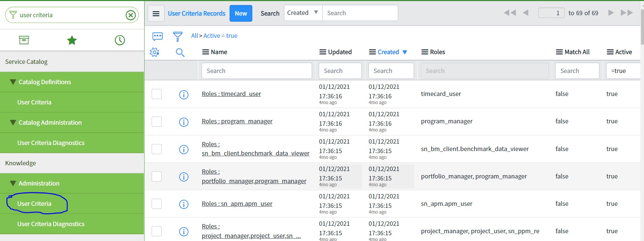Show favorites with the star icon
This screenshot has height=241, width=644.
pos(72,40)
